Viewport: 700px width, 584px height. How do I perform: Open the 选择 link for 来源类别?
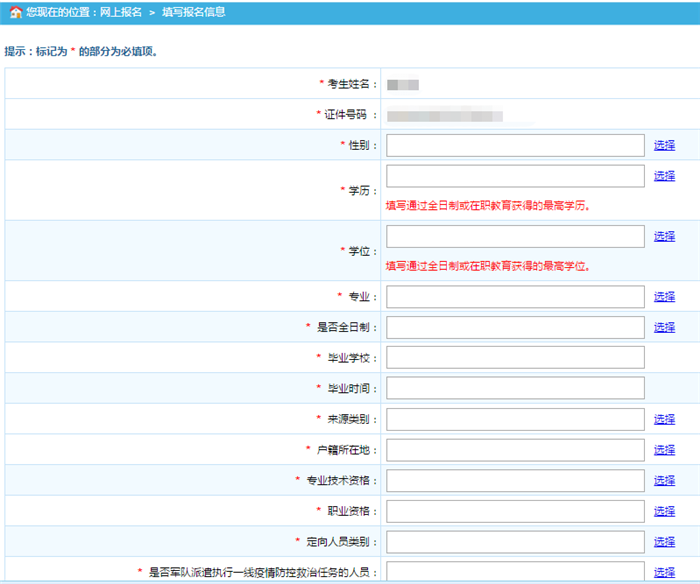click(x=664, y=419)
